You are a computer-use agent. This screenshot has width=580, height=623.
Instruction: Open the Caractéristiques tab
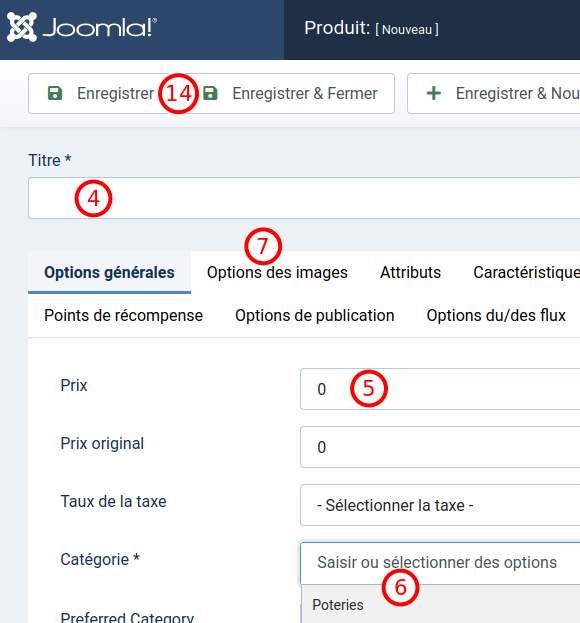click(x=526, y=273)
